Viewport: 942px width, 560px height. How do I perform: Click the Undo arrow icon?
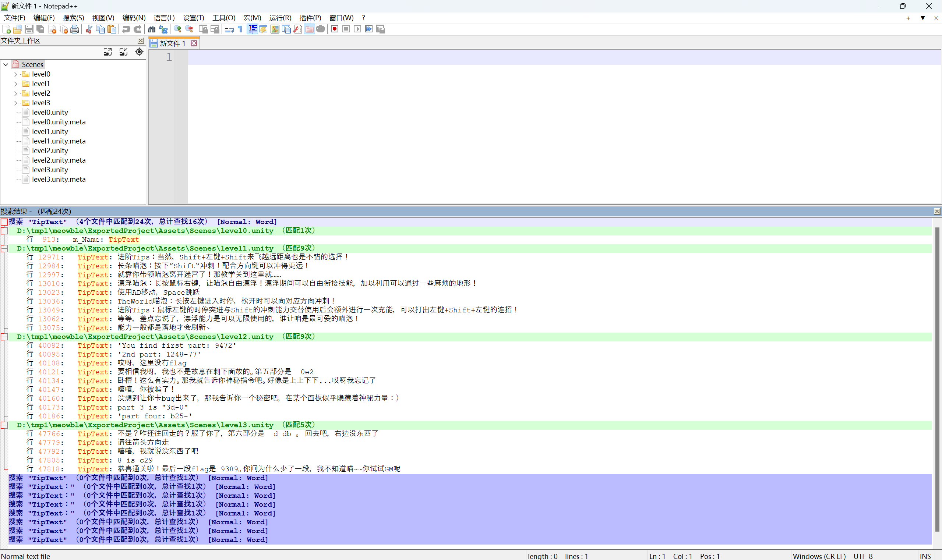pos(126,29)
